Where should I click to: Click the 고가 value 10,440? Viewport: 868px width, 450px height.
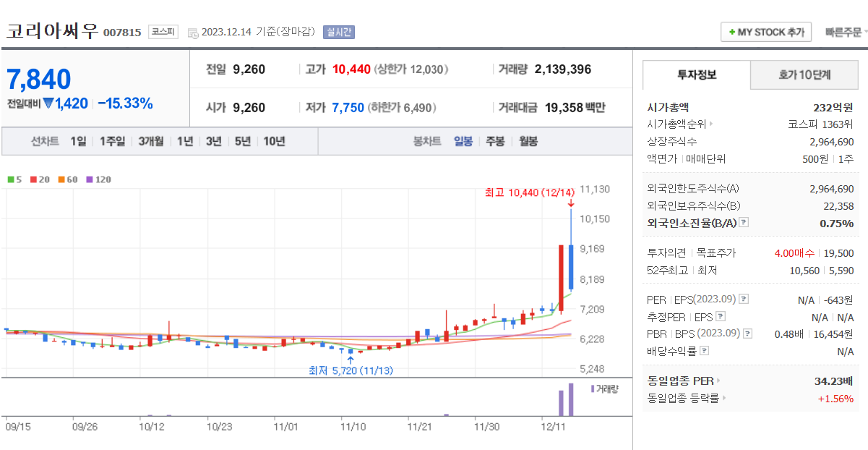pyautogui.click(x=351, y=69)
